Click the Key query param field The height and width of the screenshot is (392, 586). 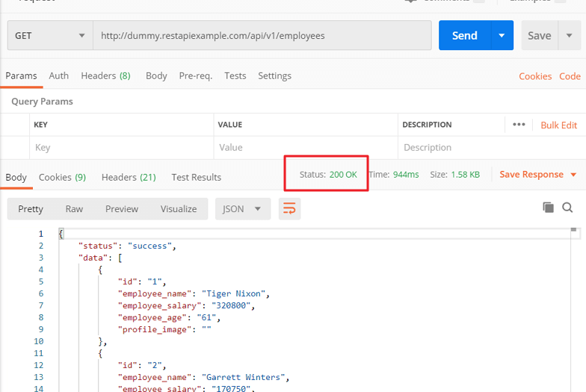[122, 148]
